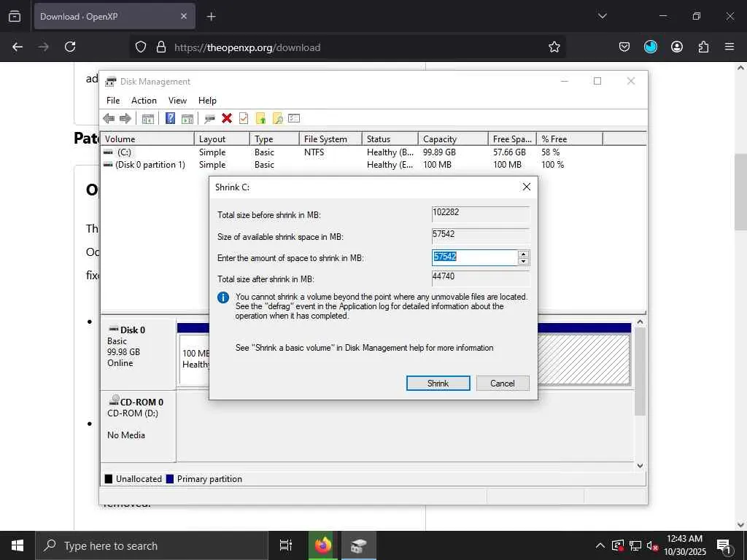Open the Firefox account profile icon
The height and width of the screenshot is (560, 747).
pyautogui.click(x=676, y=47)
